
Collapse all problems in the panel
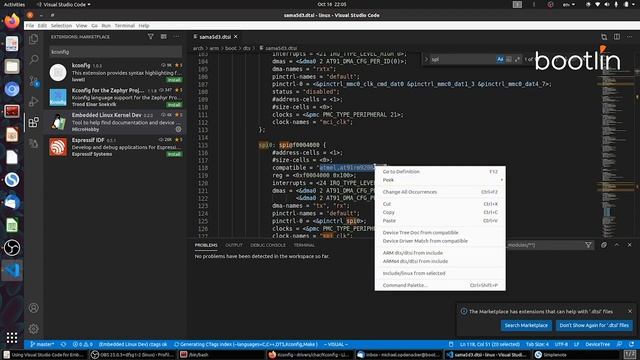(x=604, y=245)
